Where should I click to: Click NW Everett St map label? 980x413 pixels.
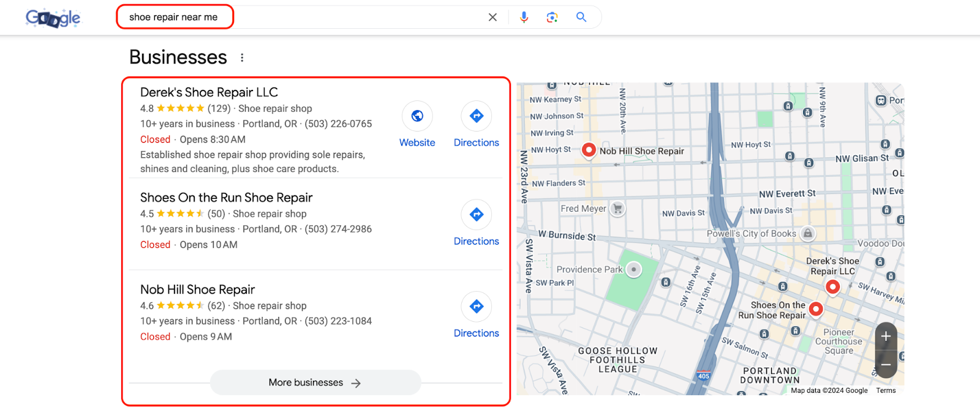coord(787,194)
